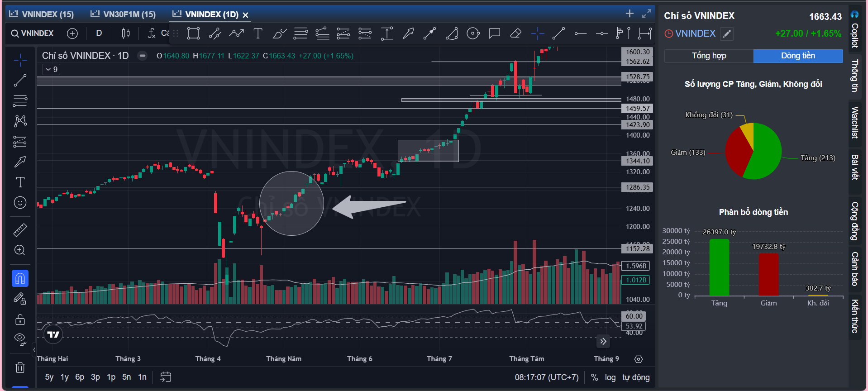Set chart range to 5y
Screen dimensions: 868x391
pos(49,377)
